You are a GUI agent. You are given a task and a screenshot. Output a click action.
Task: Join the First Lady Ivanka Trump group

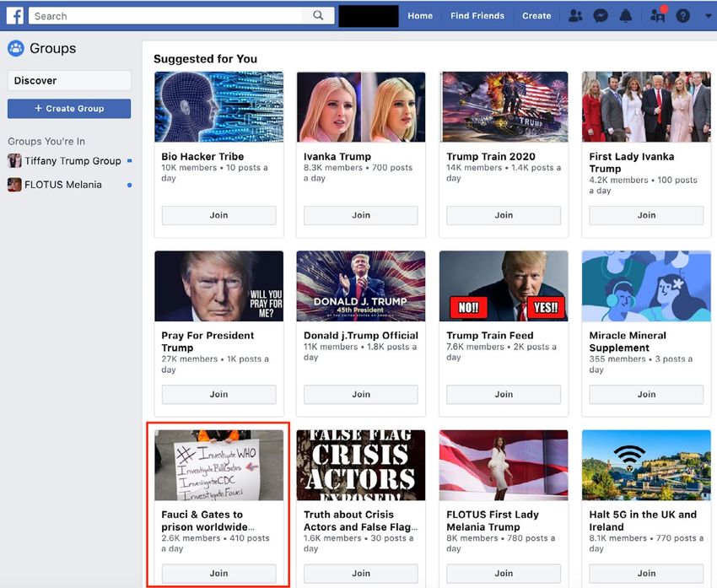[x=647, y=215]
